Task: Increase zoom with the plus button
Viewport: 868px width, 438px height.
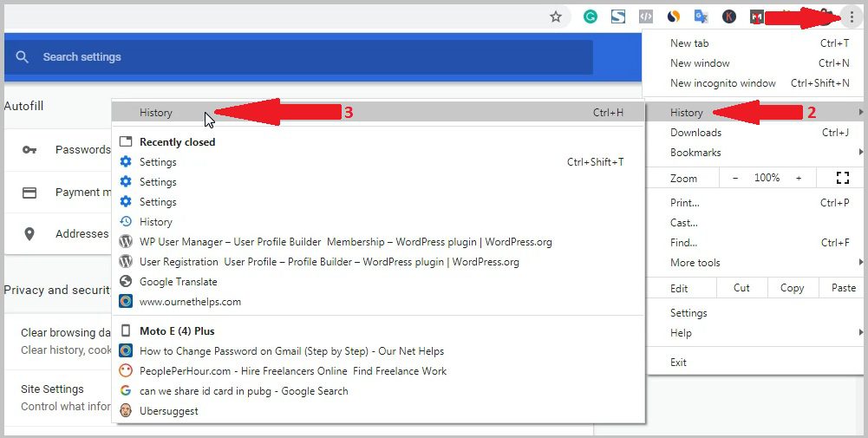Action: tap(799, 178)
